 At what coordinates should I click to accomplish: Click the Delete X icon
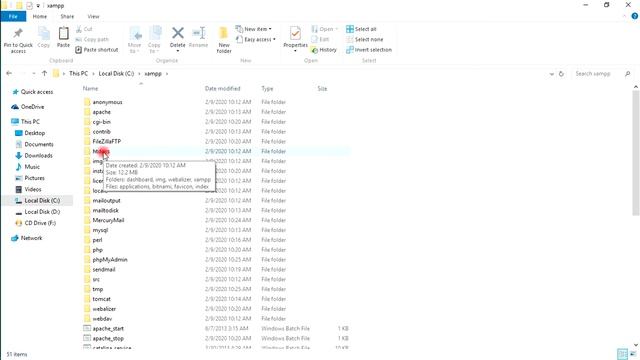178,33
